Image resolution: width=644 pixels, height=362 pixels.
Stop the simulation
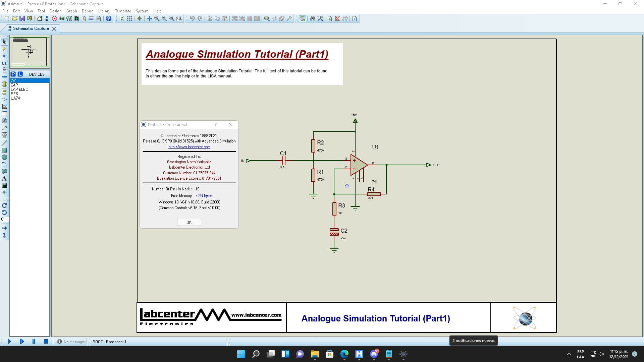tap(46, 342)
